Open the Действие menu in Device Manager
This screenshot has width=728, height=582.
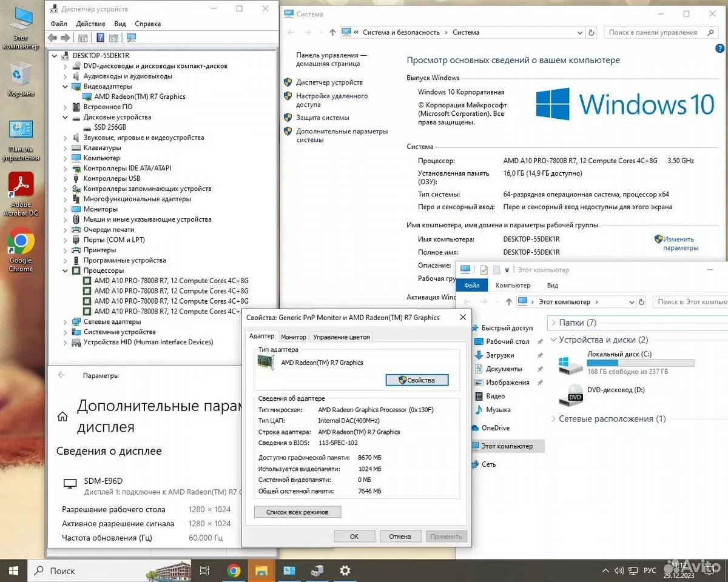[91, 24]
